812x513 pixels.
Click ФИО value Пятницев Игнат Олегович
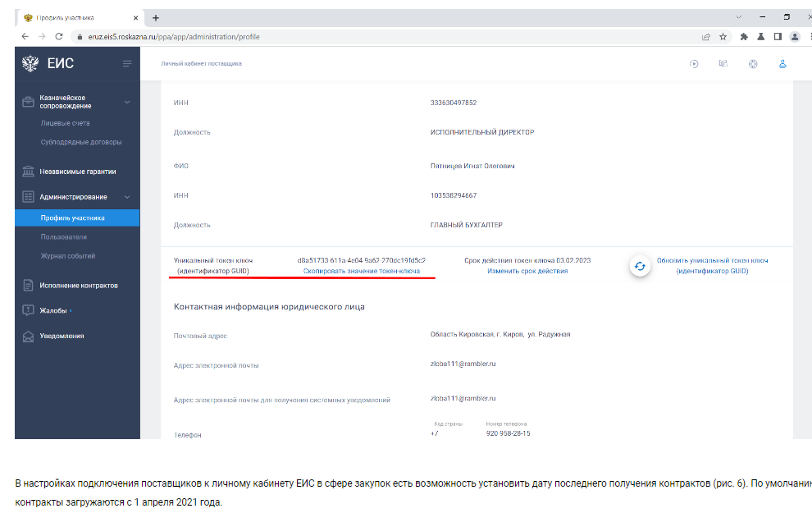click(x=472, y=166)
